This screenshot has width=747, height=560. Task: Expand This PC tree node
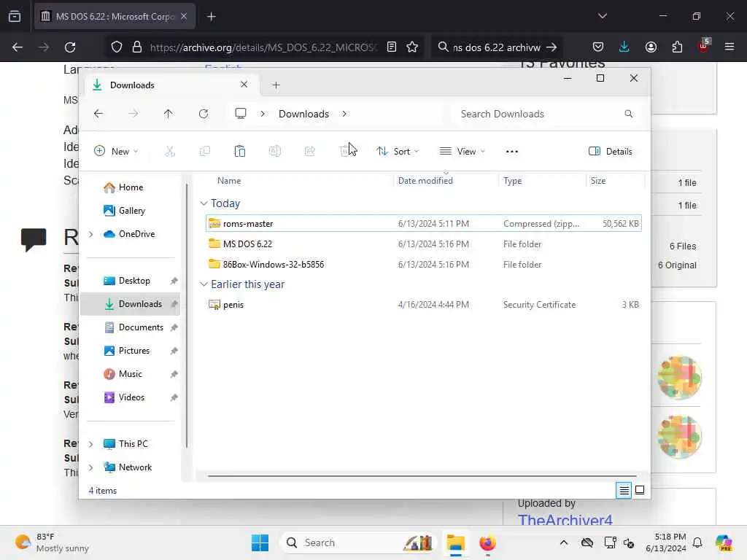pos(91,444)
